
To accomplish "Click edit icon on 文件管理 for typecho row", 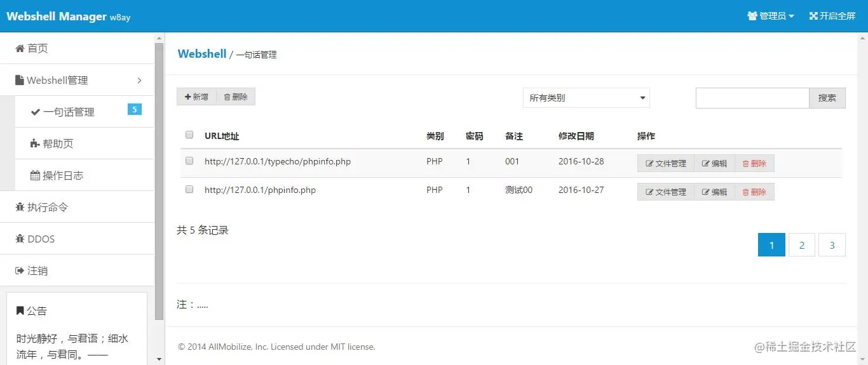I will pyautogui.click(x=649, y=163).
